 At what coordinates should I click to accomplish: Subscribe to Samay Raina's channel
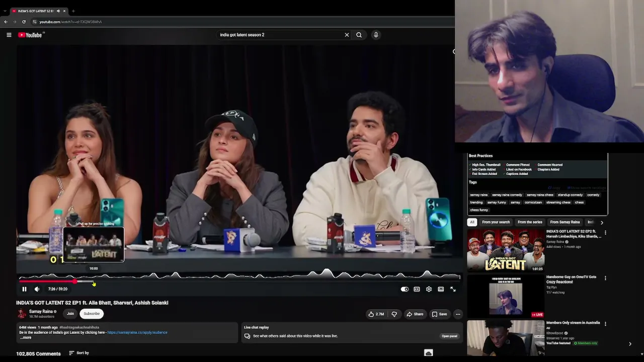pyautogui.click(x=92, y=314)
